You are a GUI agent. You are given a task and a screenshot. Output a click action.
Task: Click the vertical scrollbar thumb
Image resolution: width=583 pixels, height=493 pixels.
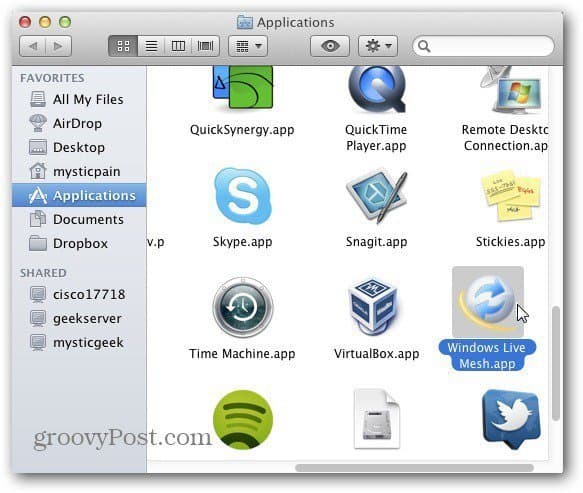coord(556,363)
